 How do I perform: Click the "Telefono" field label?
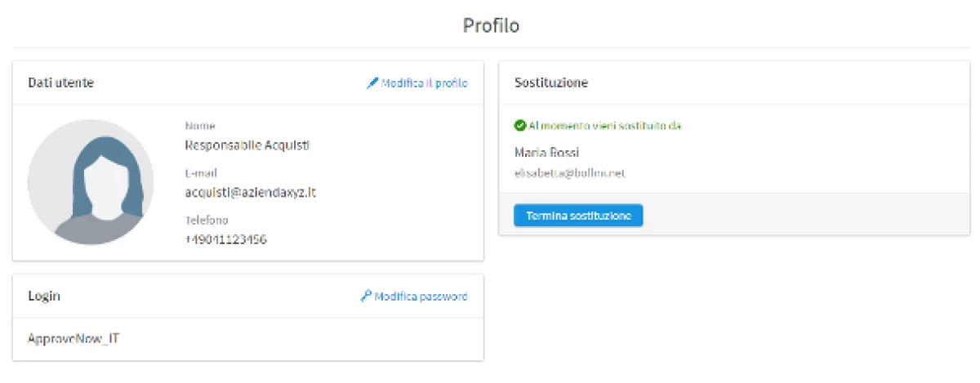tap(207, 220)
